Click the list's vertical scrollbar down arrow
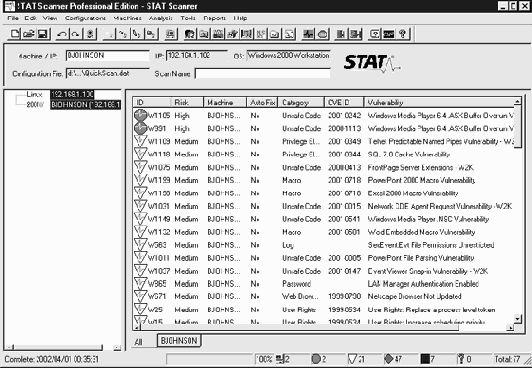 [517, 318]
